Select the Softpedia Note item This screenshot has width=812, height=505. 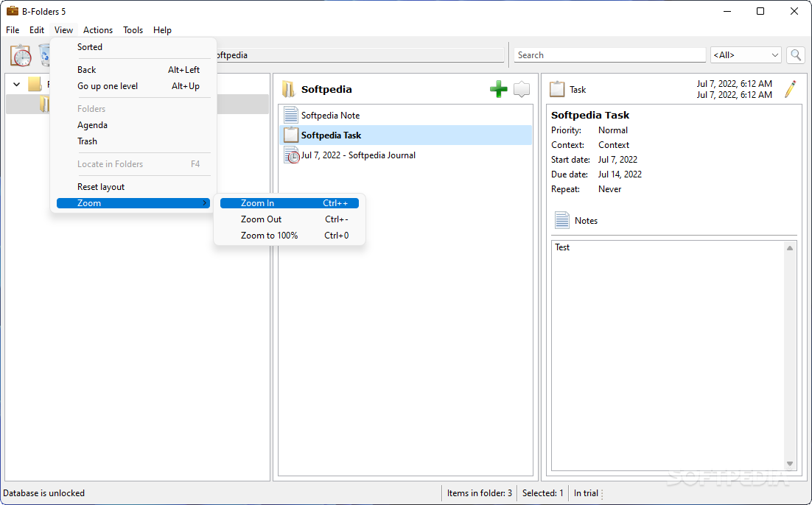[405, 116]
